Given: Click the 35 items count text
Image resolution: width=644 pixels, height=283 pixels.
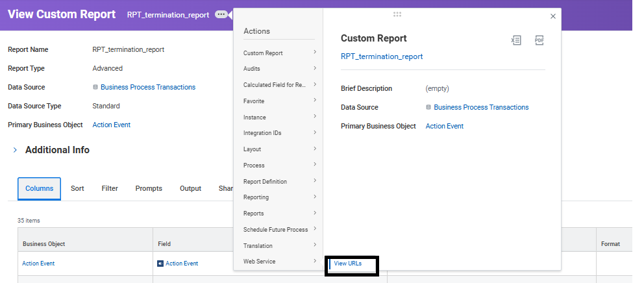Looking at the screenshot, I should 29,221.
